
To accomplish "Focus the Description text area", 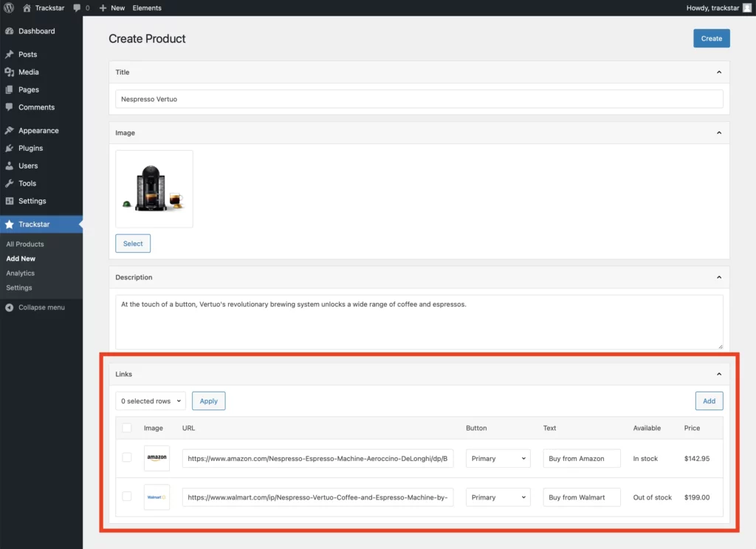I will point(419,322).
